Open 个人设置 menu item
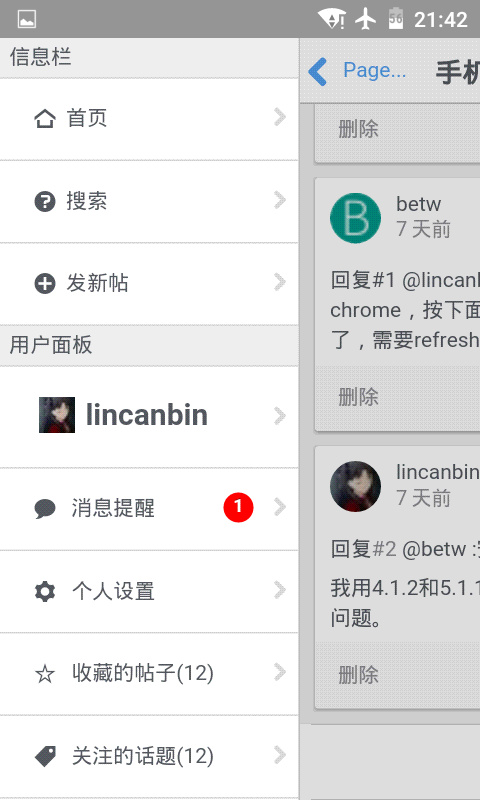The image size is (480, 800). click(x=149, y=591)
